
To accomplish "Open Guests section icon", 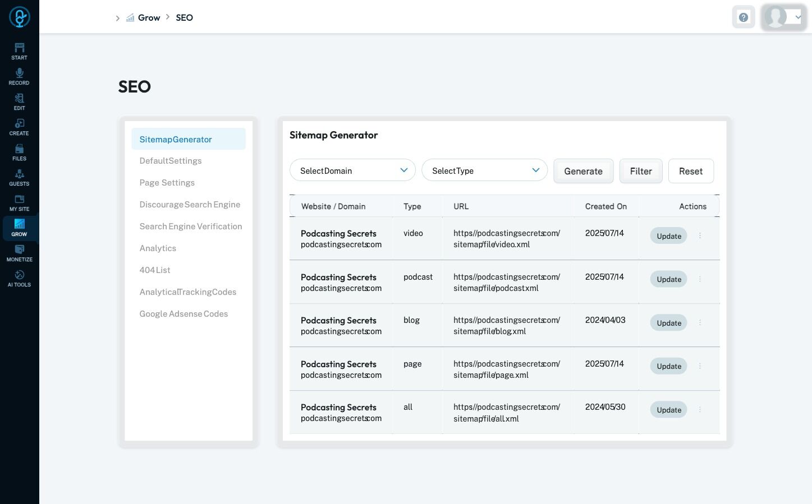I will click(19, 178).
